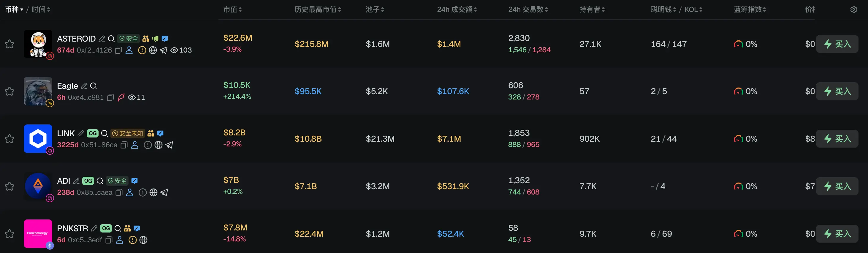The image size is (868, 253).
Task: Open developer profile icon for ADI
Action: (129, 192)
